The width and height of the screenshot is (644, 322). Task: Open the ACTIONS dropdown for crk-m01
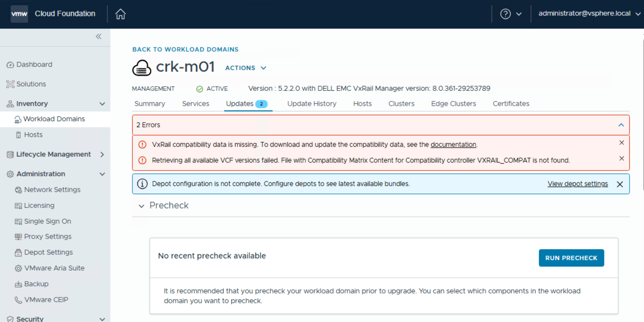pyautogui.click(x=246, y=68)
